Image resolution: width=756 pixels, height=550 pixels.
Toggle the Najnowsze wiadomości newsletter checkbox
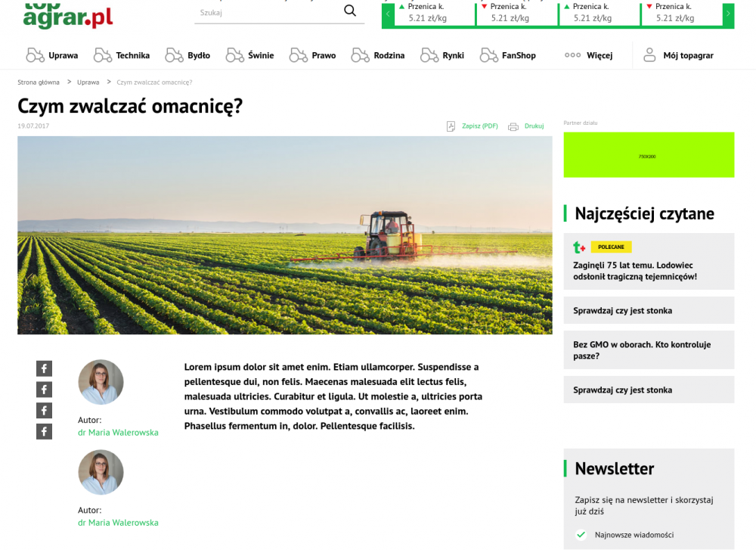581,535
